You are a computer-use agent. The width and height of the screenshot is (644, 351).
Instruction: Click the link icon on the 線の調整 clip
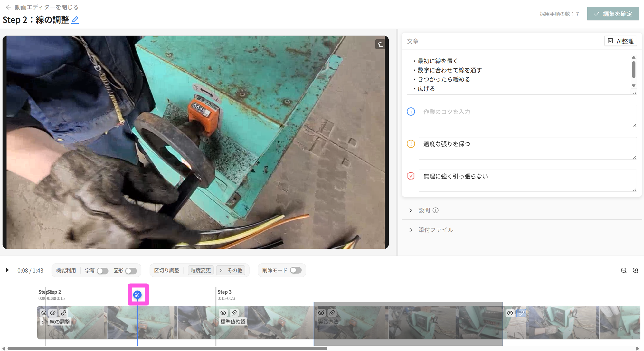click(64, 313)
